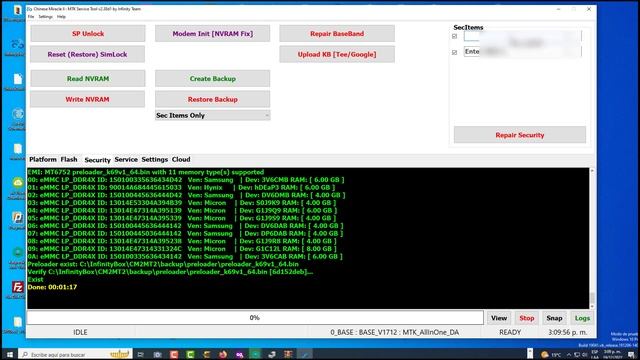Show hidden system tray icons
640x360 pixels.
click(x=569, y=354)
